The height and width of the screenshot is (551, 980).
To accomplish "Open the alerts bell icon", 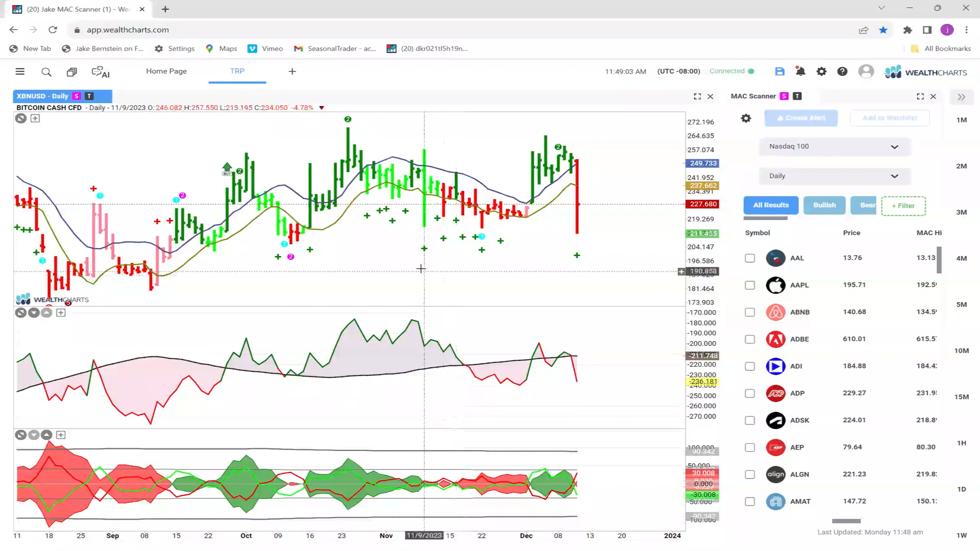I will [x=800, y=71].
